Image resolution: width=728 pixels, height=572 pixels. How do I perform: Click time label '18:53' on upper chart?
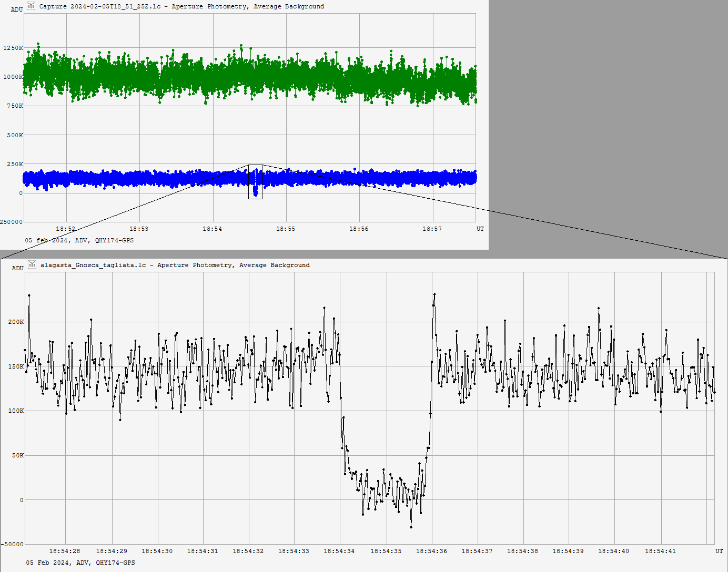138,229
